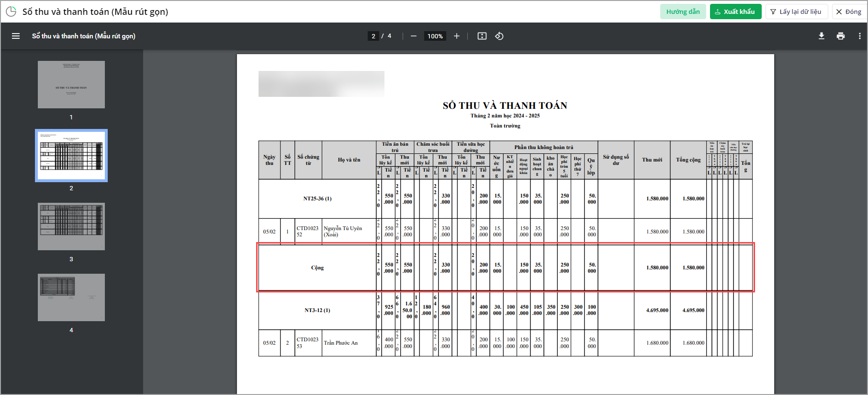Screen dimensions: 868x395
Task: Click the Ngày thu column header
Action: [x=270, y=160]
